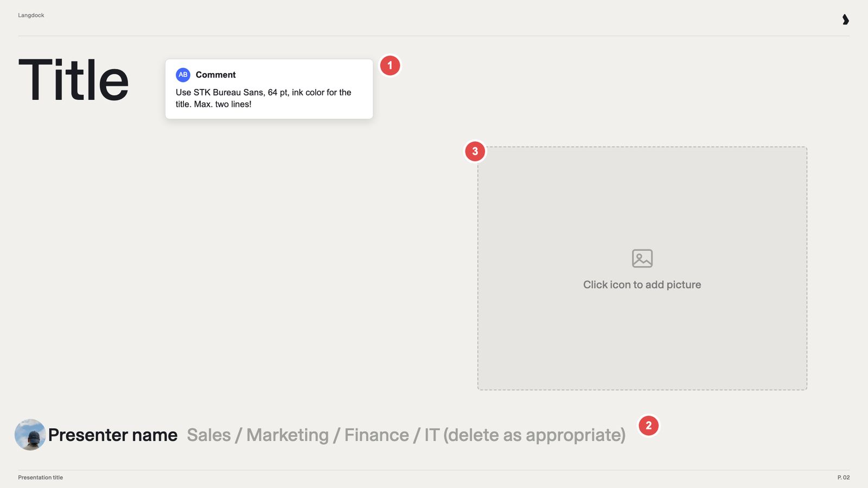Click the AB commenter avatar badge
This screenshot has width=868, height=488.
(x=183, y=75)
